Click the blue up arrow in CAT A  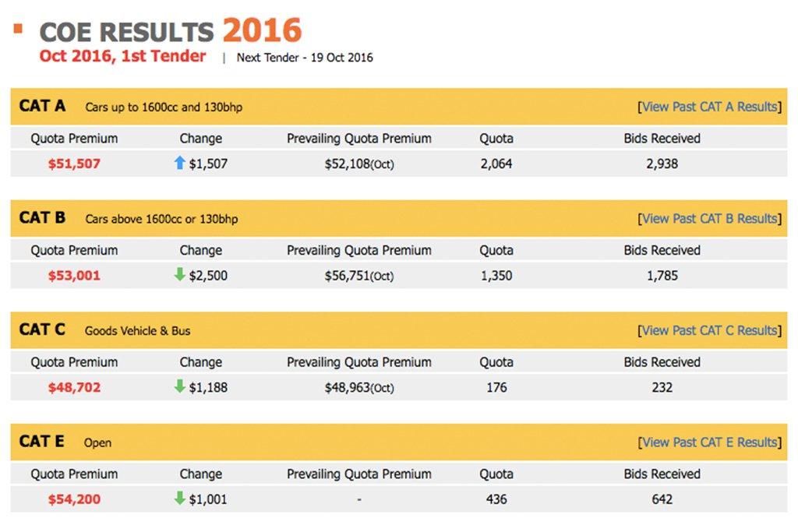[180, 163]
